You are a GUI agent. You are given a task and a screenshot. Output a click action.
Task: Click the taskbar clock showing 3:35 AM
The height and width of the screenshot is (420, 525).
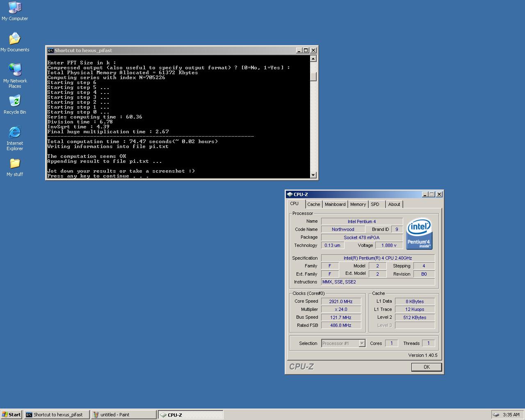tap(511, 415)
